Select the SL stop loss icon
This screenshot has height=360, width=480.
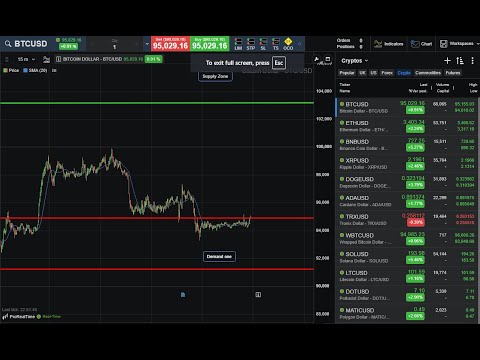tap(263, 44)
